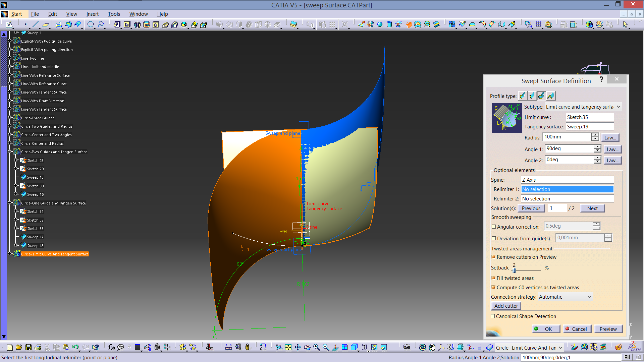Save the part with floppy icon
644x362 pixels.
tap(29, 347)
